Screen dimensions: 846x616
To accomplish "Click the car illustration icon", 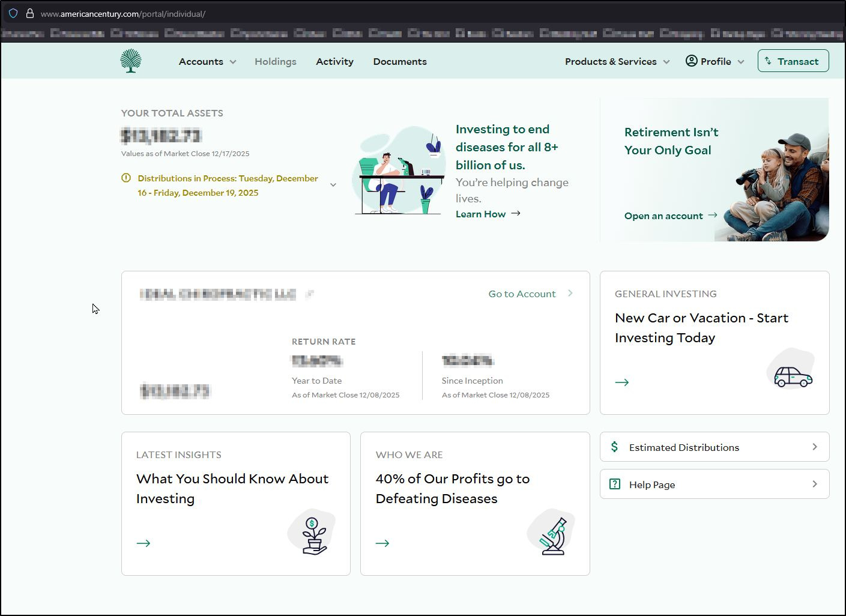I will click(792, 369).
